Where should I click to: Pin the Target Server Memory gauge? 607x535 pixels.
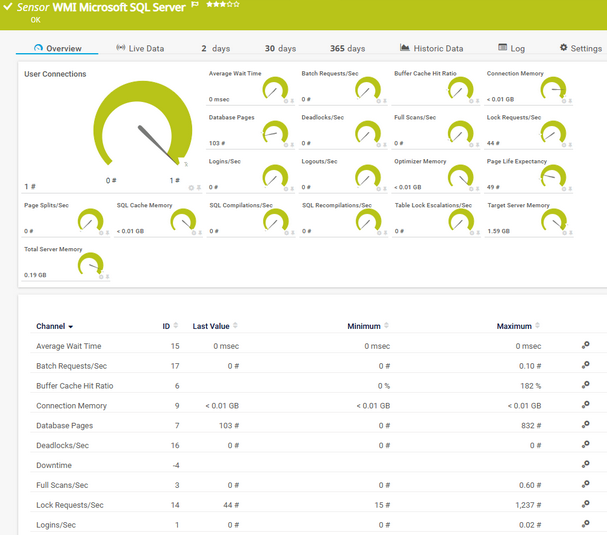[x=570, y=233]
